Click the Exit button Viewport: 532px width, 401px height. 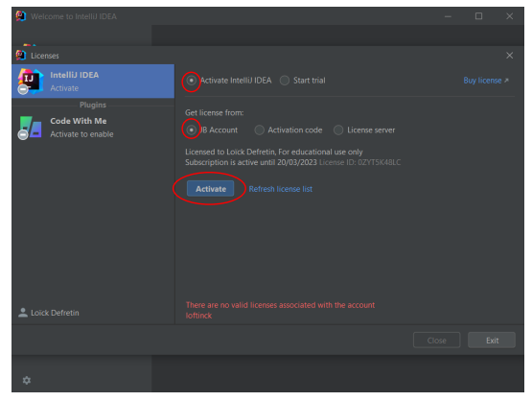(492, 341)
